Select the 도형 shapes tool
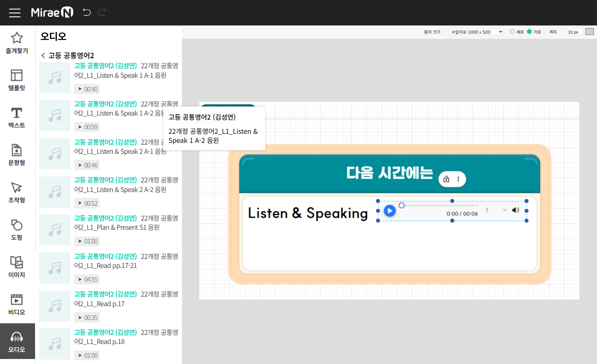This screenshot has width=597, height=364. click(17, 230)
